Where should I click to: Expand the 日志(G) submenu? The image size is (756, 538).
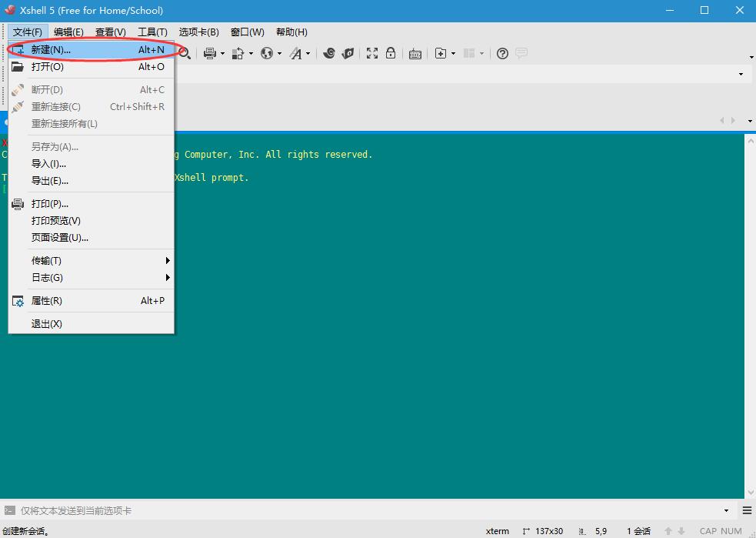[91, 277]
